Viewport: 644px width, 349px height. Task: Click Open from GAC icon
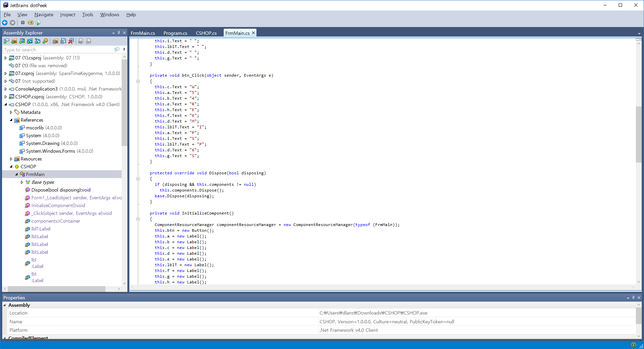[x=22, y=41]
